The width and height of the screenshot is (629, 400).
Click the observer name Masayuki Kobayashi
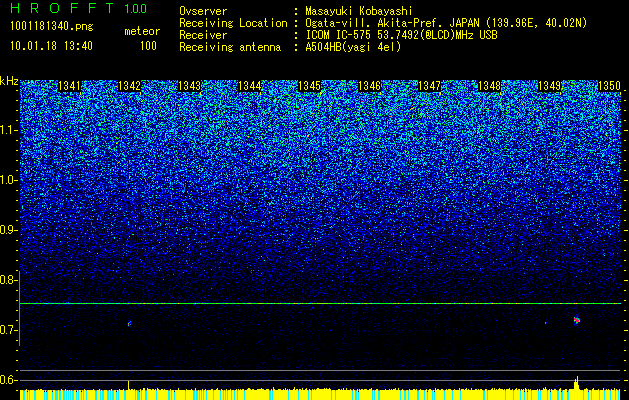pyautogui.click(x=359, y=11)
